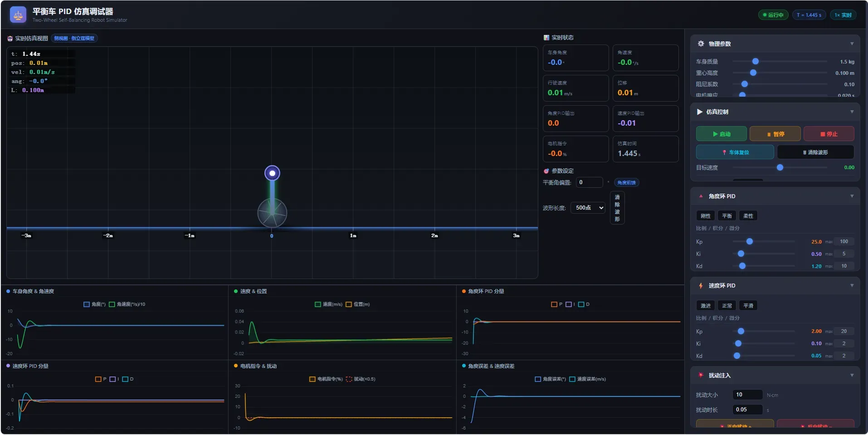This screenshot has height=435, width=868.
Task: Click the green 启动 button
Action: [722, 134]
